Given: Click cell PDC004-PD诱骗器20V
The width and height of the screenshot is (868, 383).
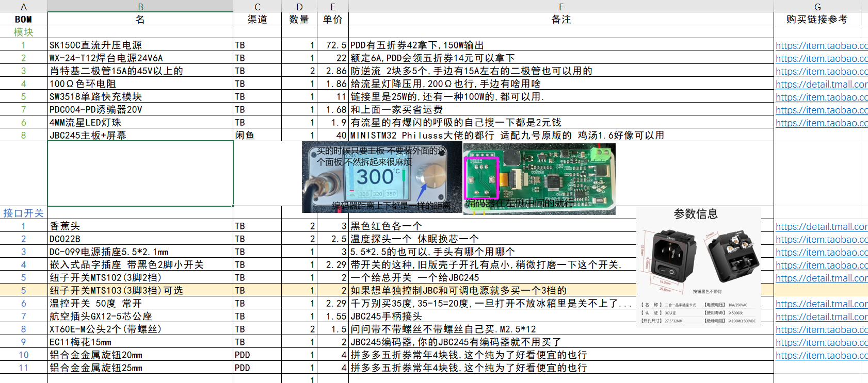Looking at the screenshot, I should click(140, 109).
